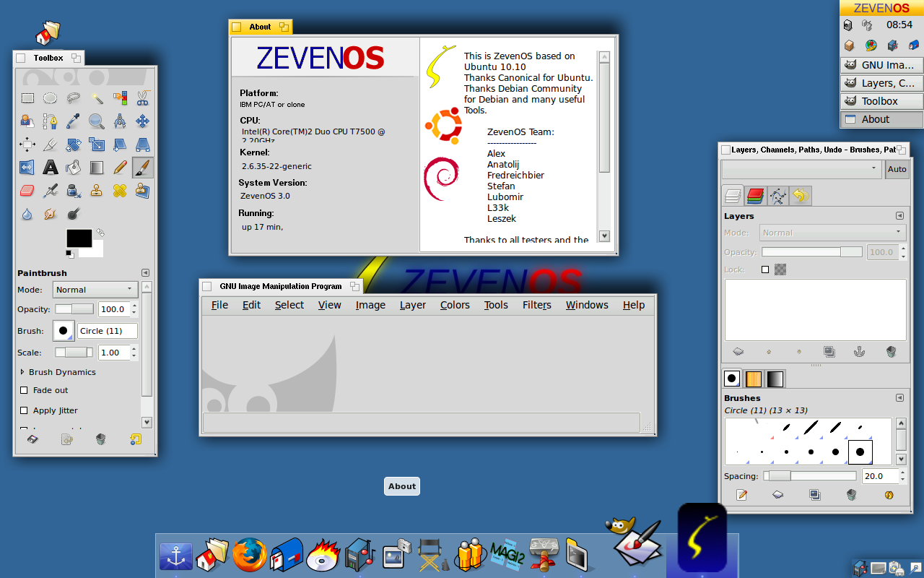Open the Filters menu
The width and height of the screenshot is (924, 578).
point(536,305)
